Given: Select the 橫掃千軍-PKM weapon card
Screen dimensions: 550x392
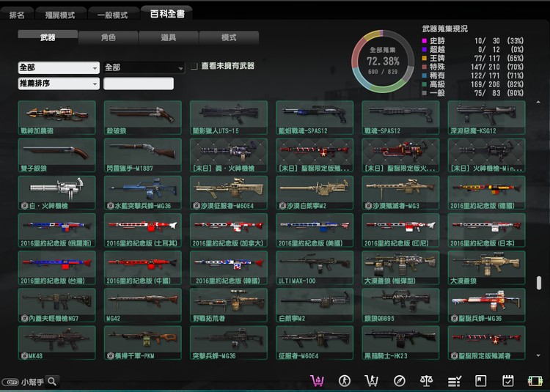Looking at the screenshot, I should [x=143, y=343].
